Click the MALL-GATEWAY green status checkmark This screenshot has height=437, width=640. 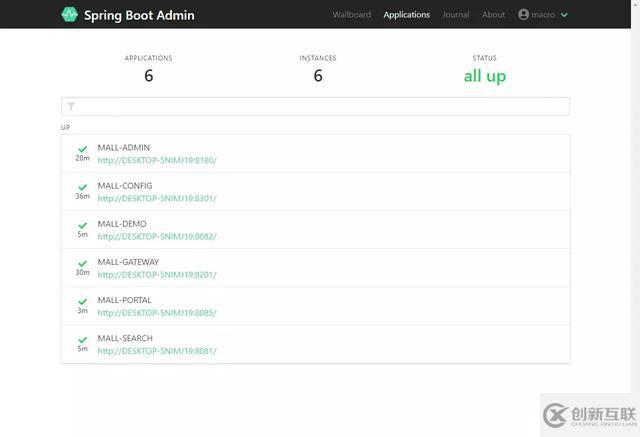tap(82, 263)
